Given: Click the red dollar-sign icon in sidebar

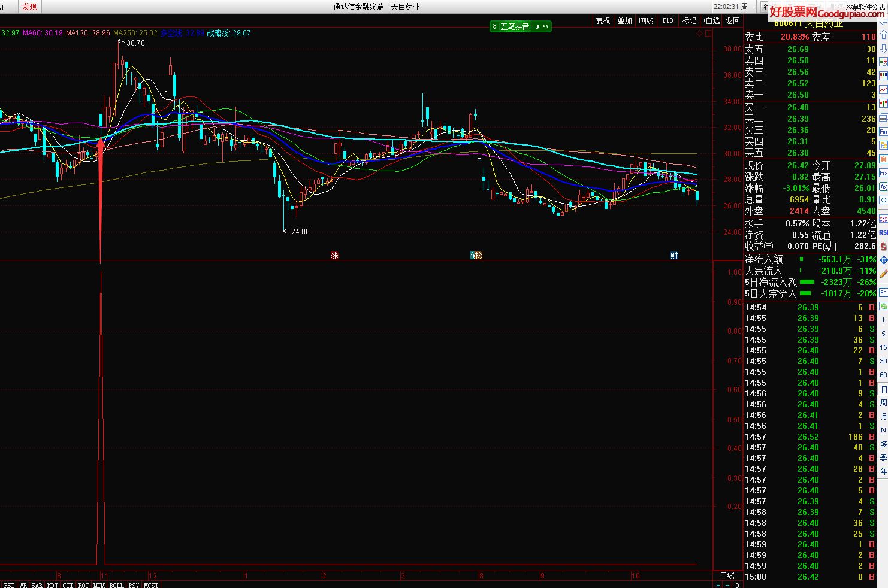Looking at the screenshot, I should coord(883,246).
